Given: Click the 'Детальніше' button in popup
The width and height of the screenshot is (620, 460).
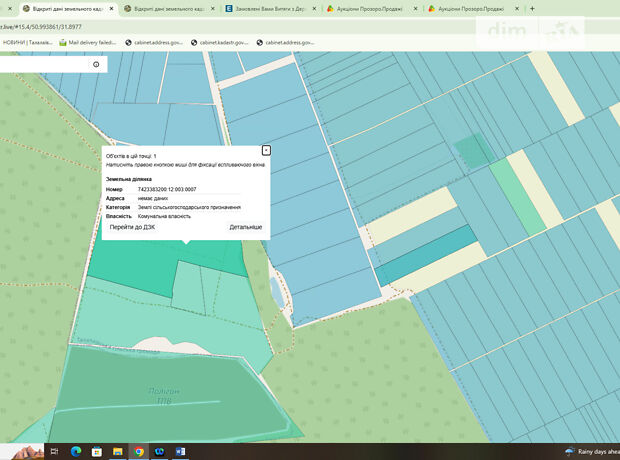Looking at the screenshot, I should pos(246,228).
